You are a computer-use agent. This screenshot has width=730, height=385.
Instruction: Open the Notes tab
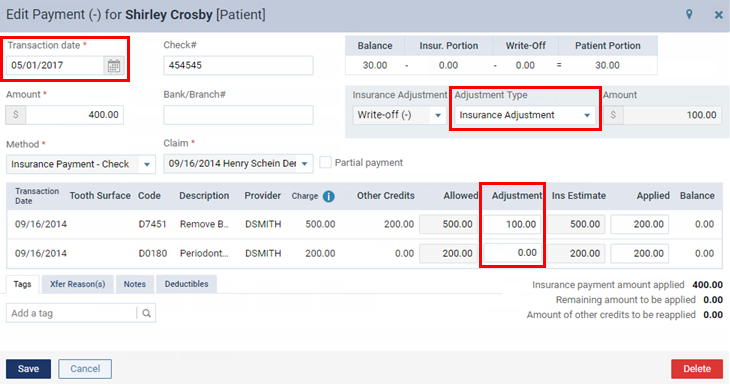pos(135,284)
